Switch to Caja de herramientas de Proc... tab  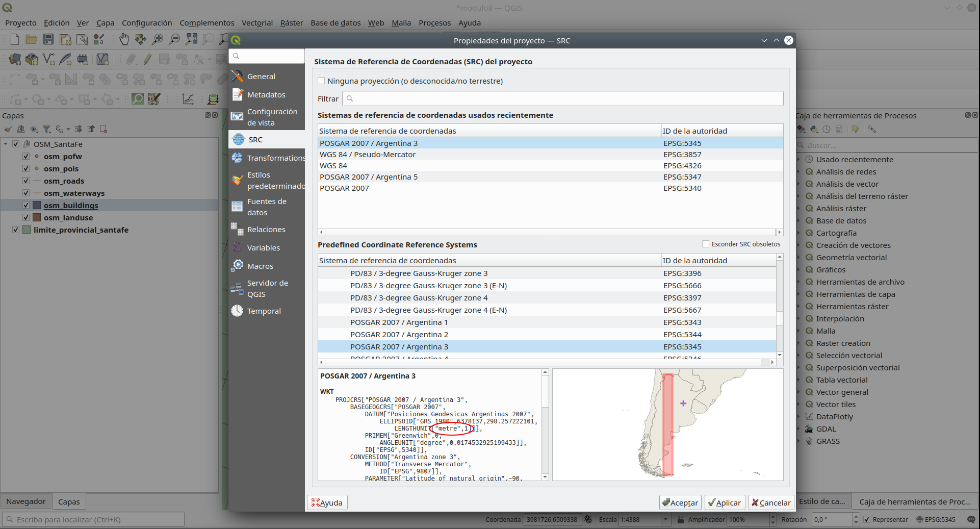[915, 501]
